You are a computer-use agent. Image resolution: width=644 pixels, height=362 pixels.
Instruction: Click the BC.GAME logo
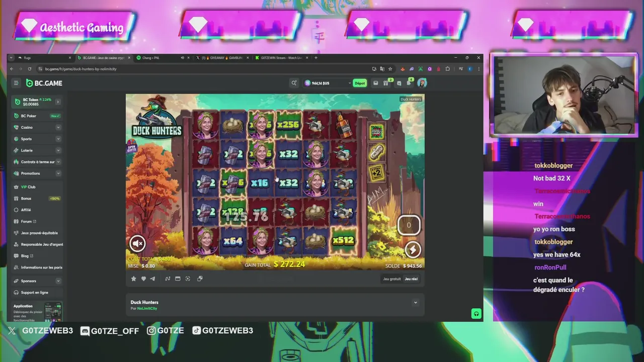point(44,83)
